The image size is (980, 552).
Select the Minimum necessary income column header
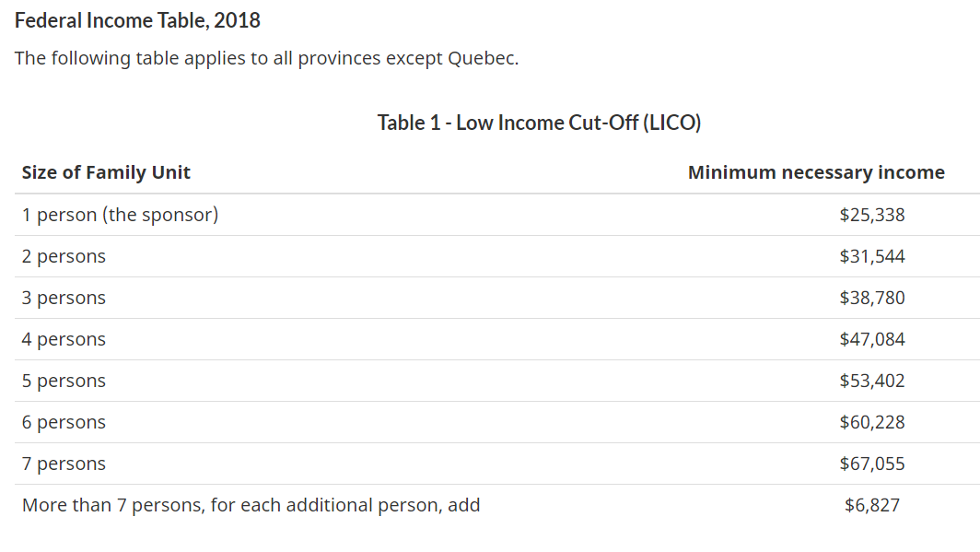[816, 172]
